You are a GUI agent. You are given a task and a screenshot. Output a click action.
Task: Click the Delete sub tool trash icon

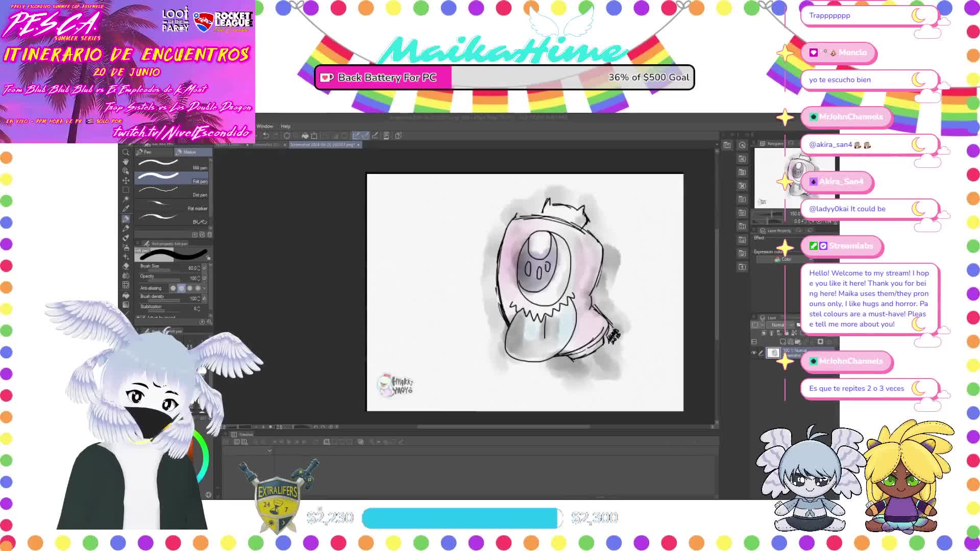point(209,235)
